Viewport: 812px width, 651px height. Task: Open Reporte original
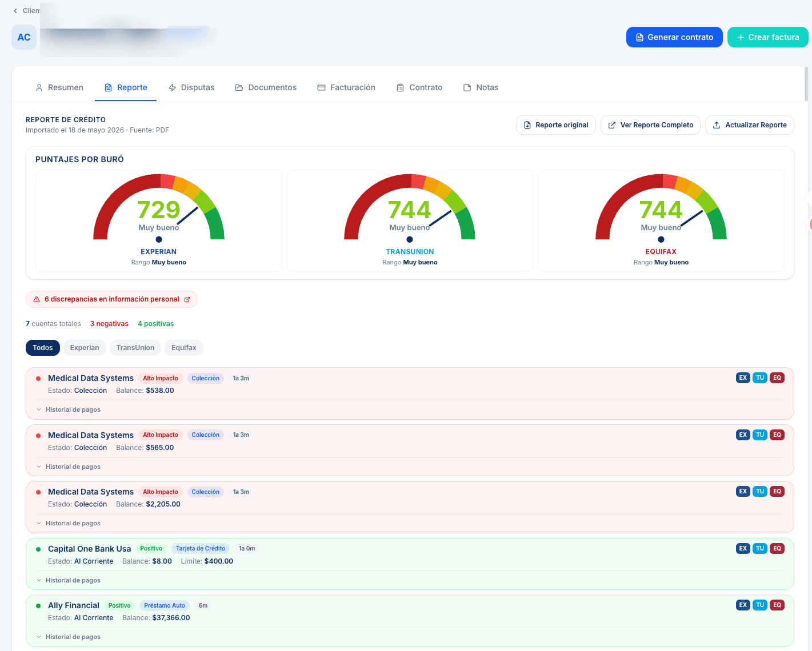(556, 125)
